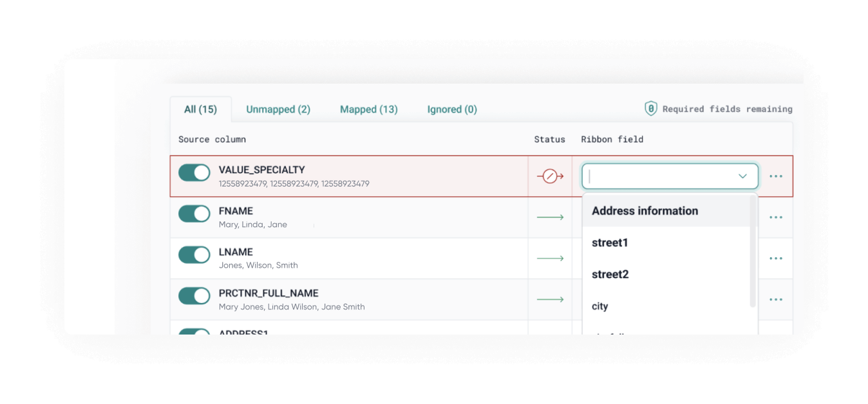The height and width of the screenshot is (404, 868).
Task: Select the FNAME column name
Action: pyautogui.click(x=236, y=211)
